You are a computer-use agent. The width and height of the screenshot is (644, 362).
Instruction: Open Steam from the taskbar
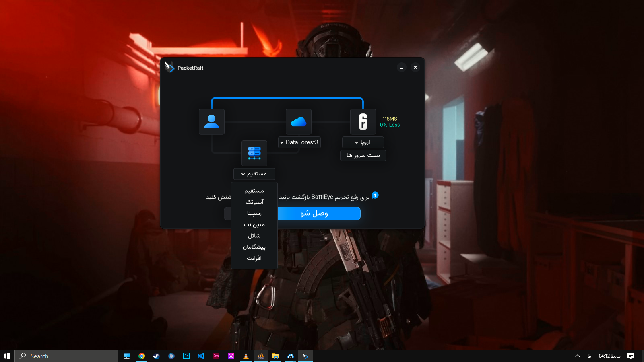pyautogui.click(x=157, y=356)
